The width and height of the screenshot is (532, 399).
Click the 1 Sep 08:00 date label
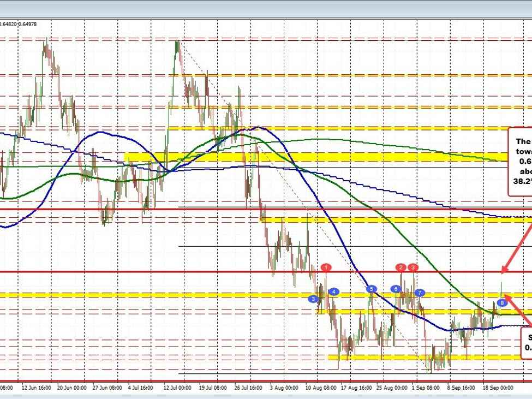click(425, 388)
